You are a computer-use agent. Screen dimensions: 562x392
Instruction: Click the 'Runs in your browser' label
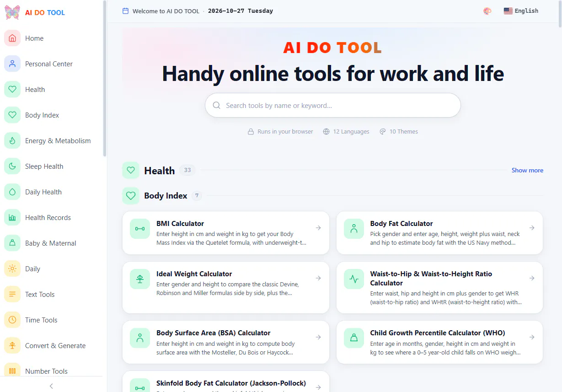point(285,132)
